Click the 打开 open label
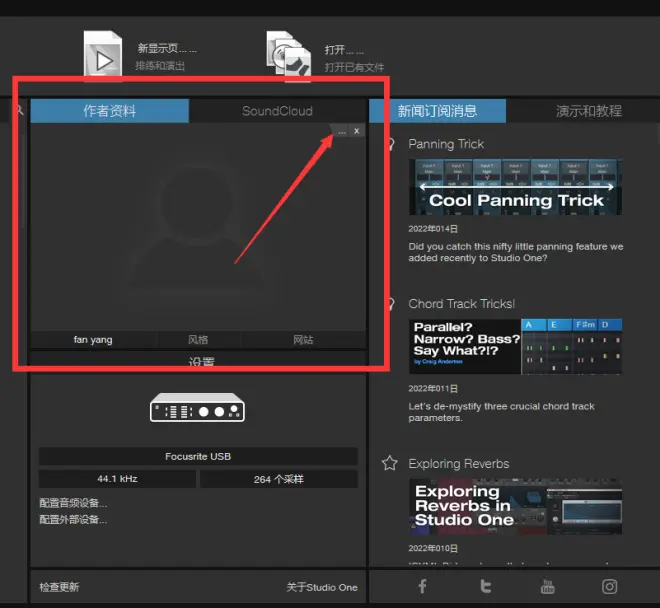660x608 pixels. (x=344, y=50)
